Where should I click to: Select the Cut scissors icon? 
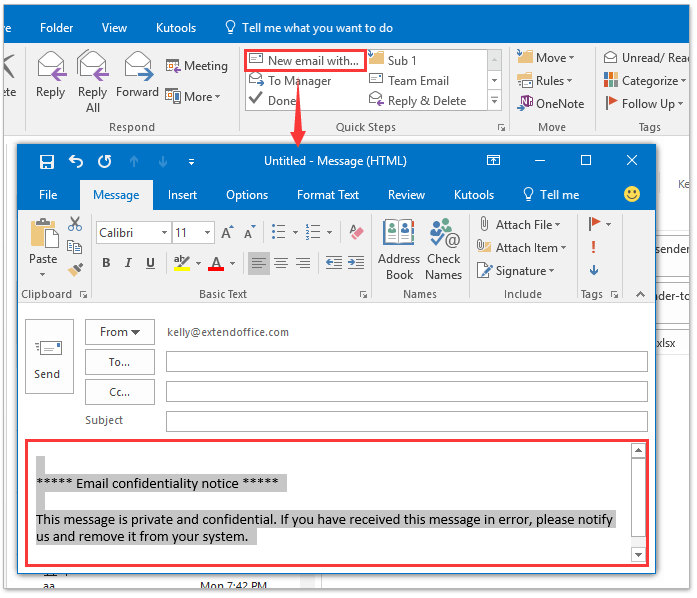[75, 224]
